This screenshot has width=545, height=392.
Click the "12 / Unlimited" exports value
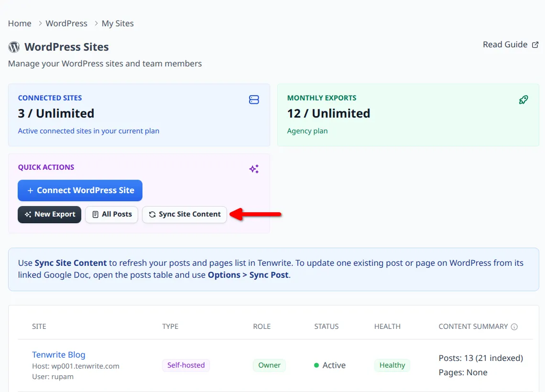tap(328, 113)
